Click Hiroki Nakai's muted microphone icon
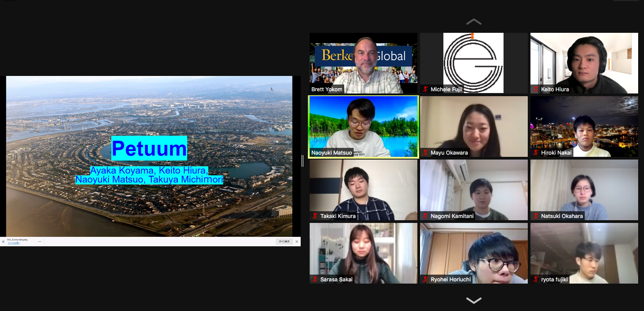This screenshot has height=311, width=644. (x=536, y=153)
